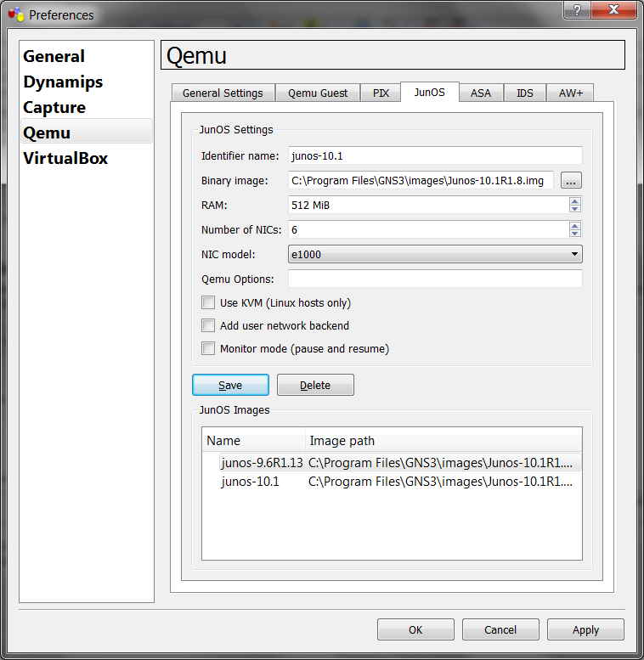
Task: Increase Number of NICs with the up arrow
Action: [x=575, y=226]
